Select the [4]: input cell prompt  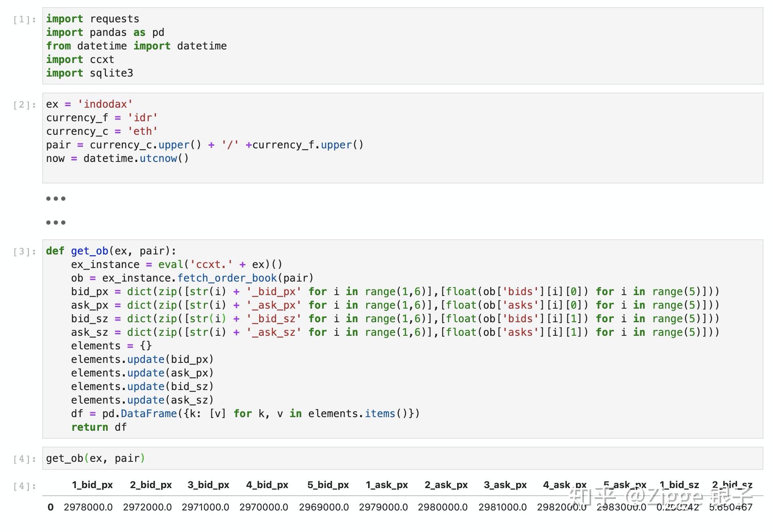pyautogui.click(x=24, y=459)
